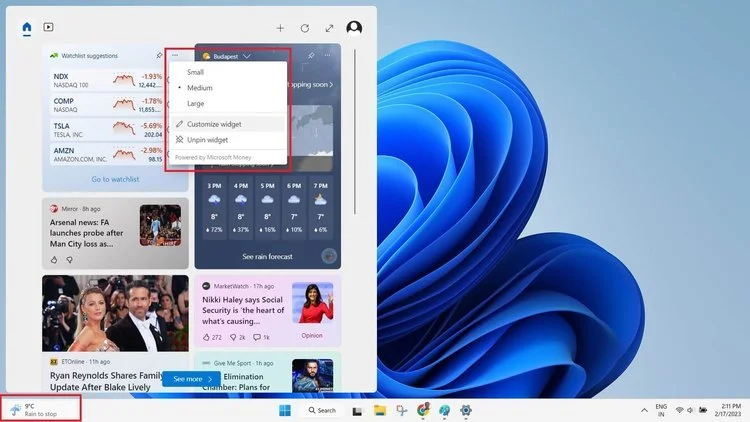
Task: Click the Opinion tag
Action: pyautogui.click(x=312, y=335)
